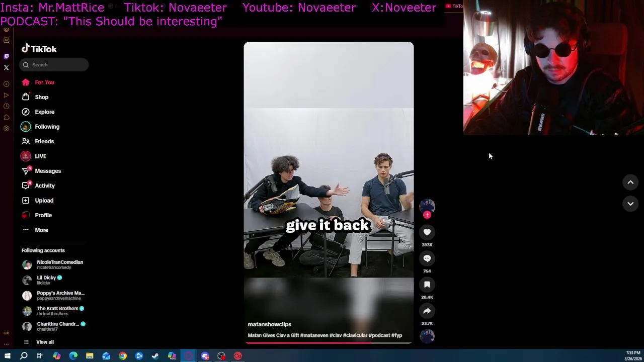
Task: Open Twitch in browser sidebar
Action: click(6, 56)
